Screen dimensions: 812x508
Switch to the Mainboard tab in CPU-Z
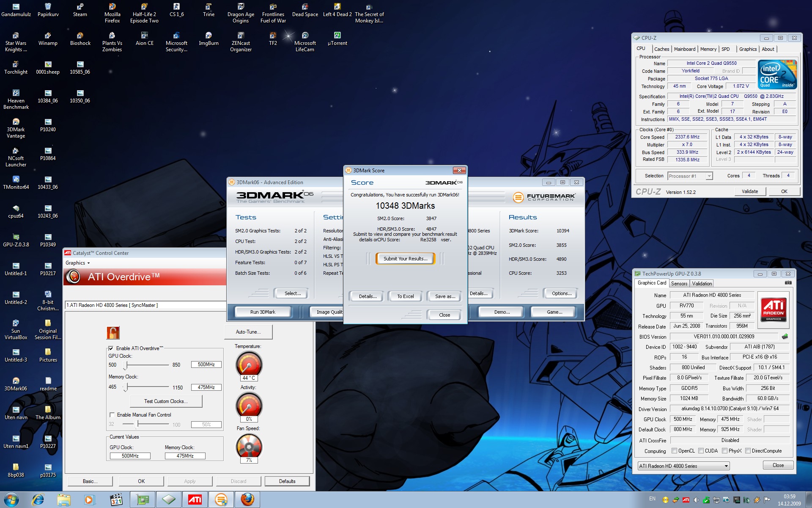(684, 49)
